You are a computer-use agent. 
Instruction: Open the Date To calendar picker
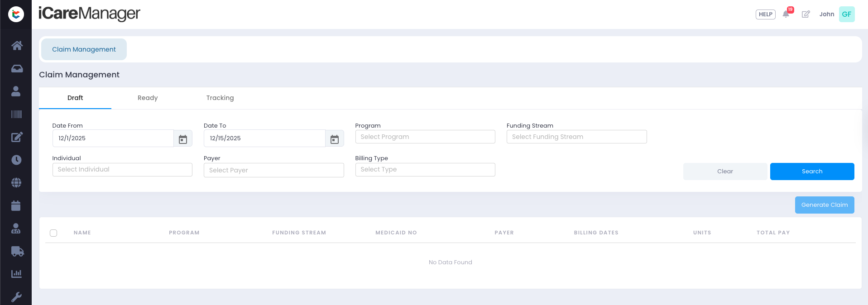click(335, 138)
